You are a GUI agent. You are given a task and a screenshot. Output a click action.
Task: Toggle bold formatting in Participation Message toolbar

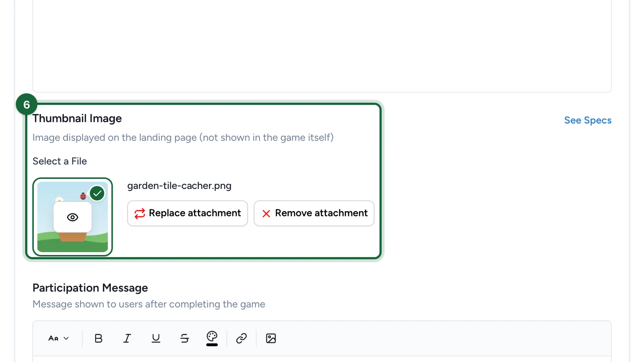98,338
